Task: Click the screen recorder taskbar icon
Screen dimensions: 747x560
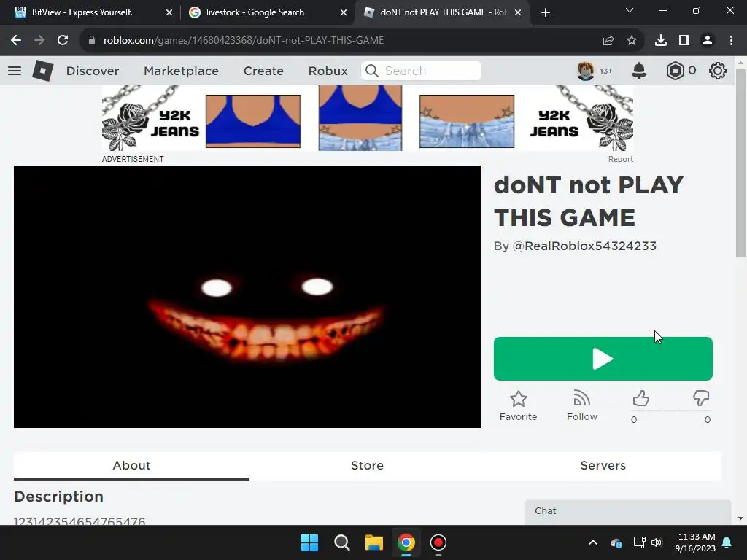Action: coord(438,542)
